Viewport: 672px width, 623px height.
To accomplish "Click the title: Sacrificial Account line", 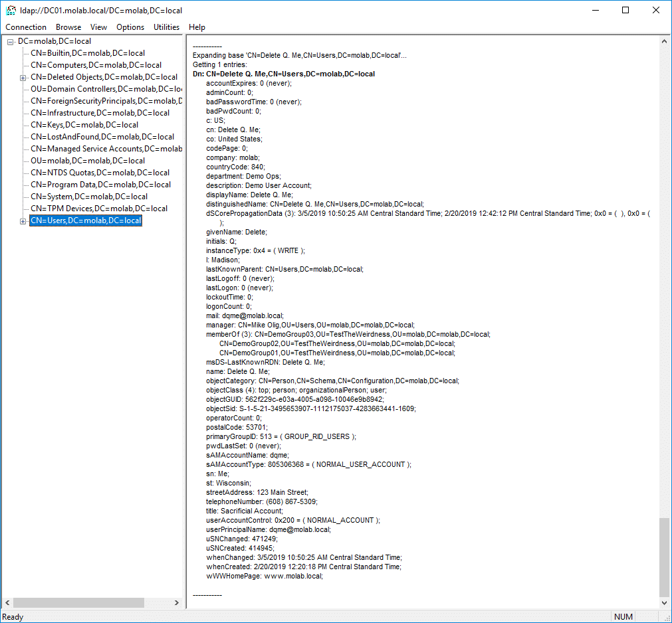I will click(x=245, y=511).
